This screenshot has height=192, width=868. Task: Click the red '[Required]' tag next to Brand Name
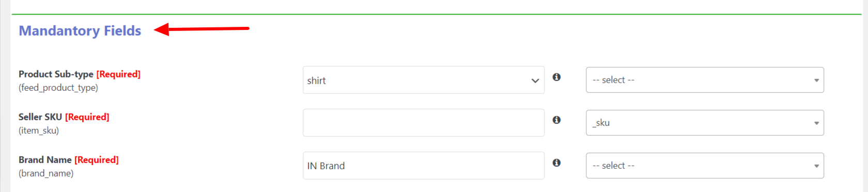click(x=97, y=160)
